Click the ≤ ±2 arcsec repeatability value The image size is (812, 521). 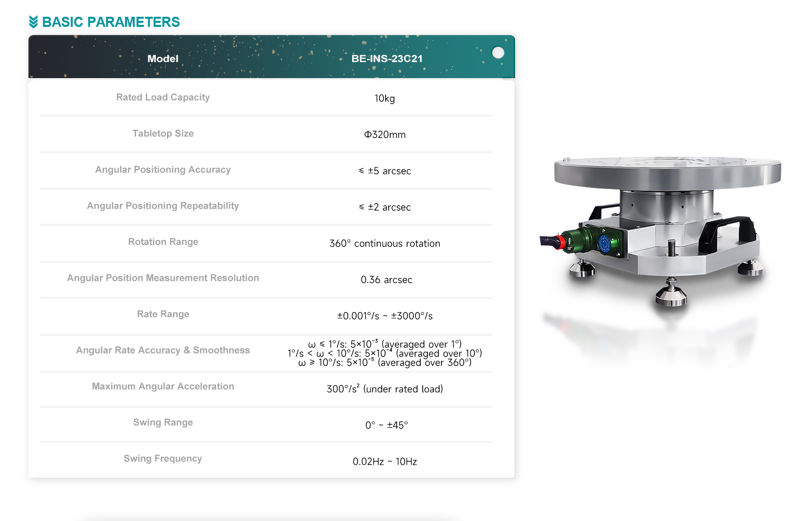coord(385,207)
